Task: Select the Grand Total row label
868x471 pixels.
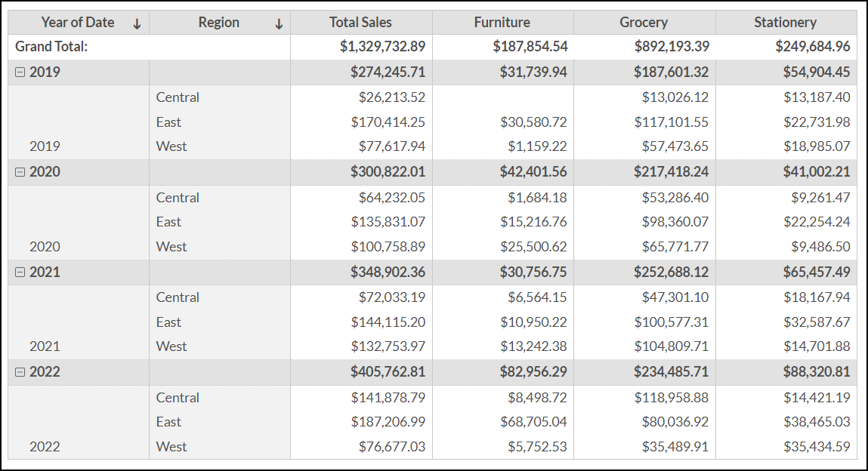Action: pos(51,47)
